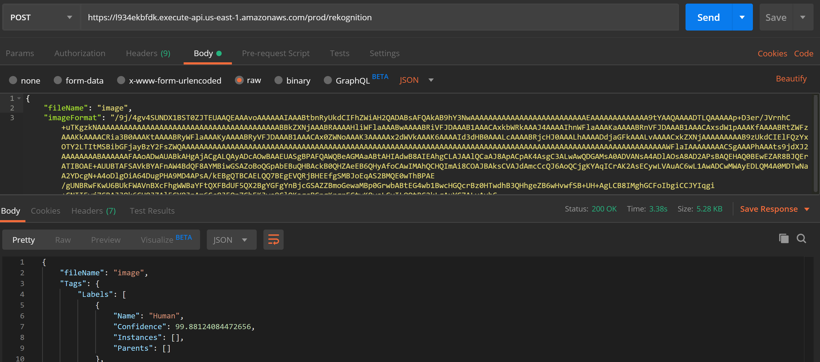The height and width of the screenshot is (362, 820).
Task: Expand the Send button arrow dropdown
Action: pos(742,17)
